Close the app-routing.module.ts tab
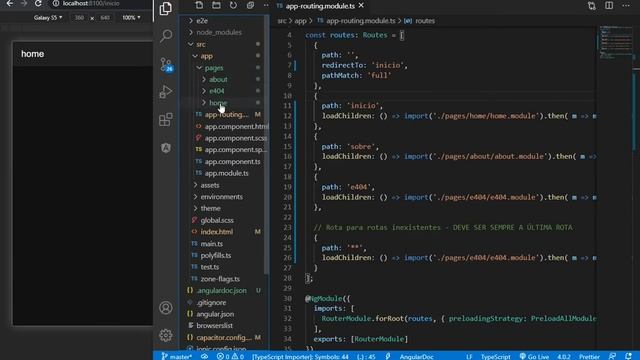This screenshot has width=640, height=360. pos(361,6)
